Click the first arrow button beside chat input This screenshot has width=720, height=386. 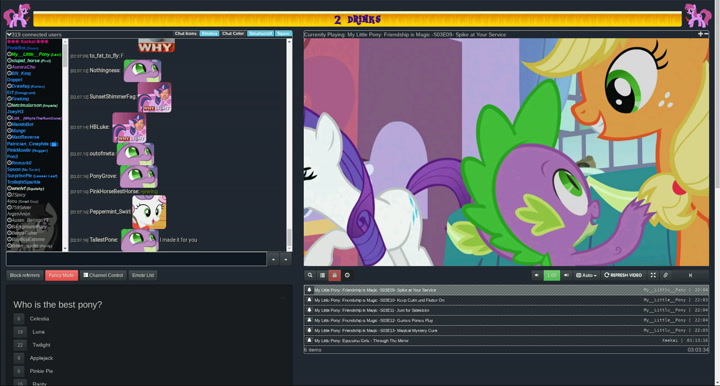[x=273, y=259]
